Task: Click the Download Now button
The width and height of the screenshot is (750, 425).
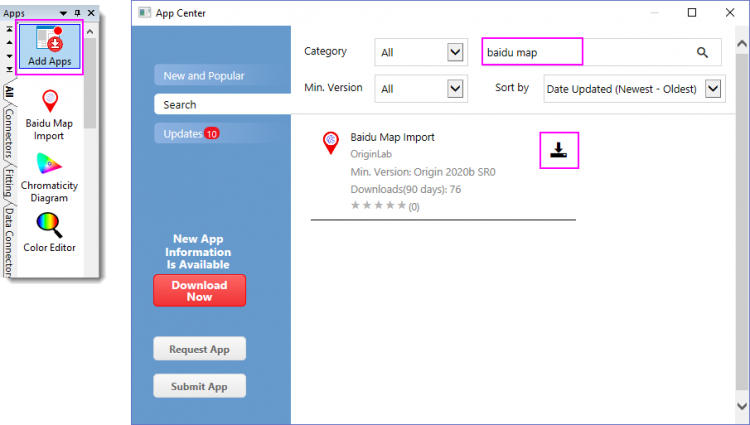Action: click(199, 291)
